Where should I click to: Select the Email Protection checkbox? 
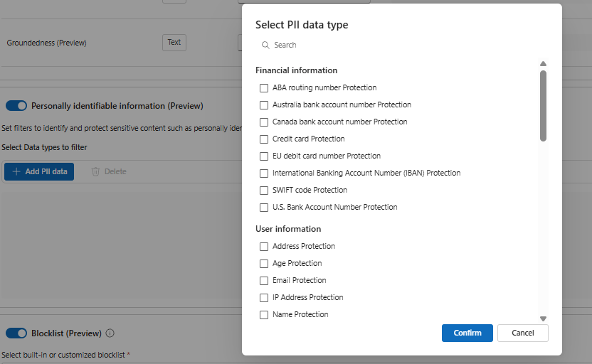tap(264, 281)
